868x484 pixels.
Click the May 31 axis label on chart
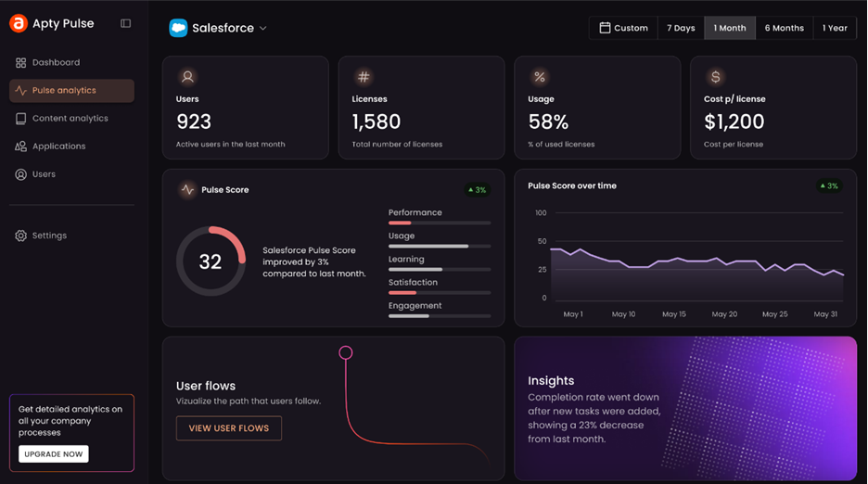click(825, 314)
